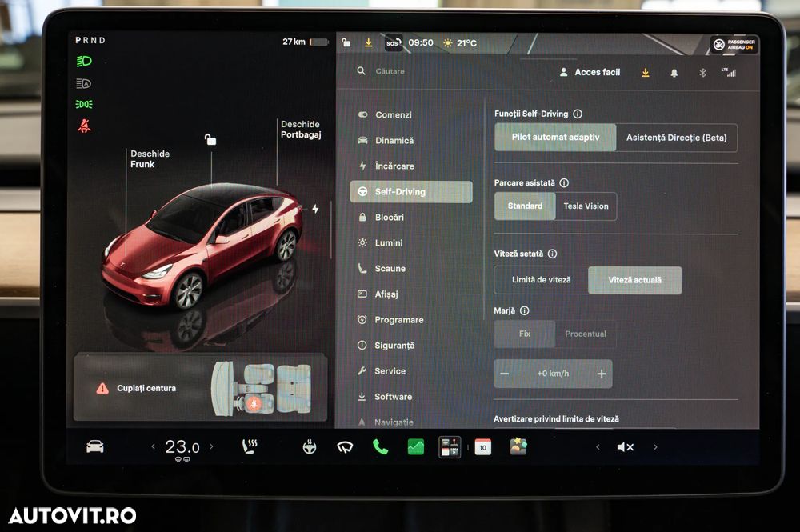
Task: Tap the Bluetooth icon
Action: [702, 73]
